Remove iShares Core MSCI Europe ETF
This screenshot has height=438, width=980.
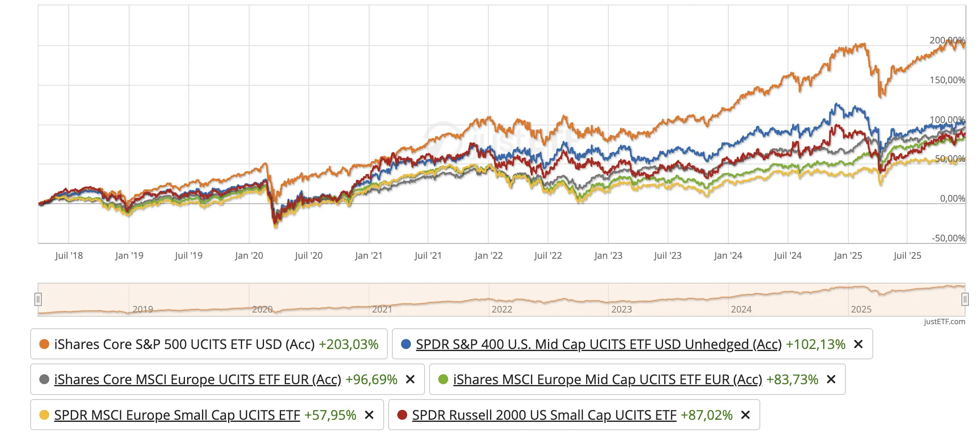coord(410,379)
